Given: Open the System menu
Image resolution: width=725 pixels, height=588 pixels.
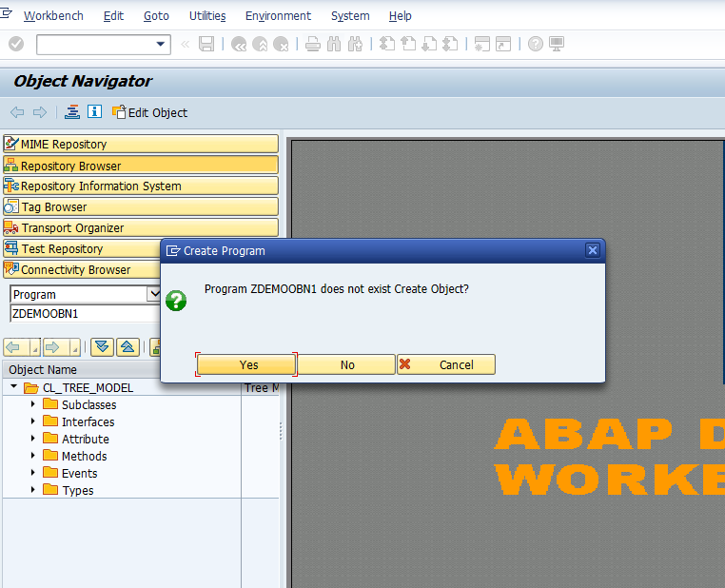Looking at the screenshot, I should 350,16.
